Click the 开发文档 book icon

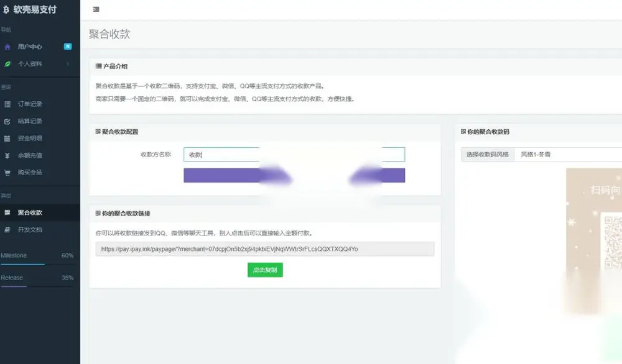[x=7, y=230]
